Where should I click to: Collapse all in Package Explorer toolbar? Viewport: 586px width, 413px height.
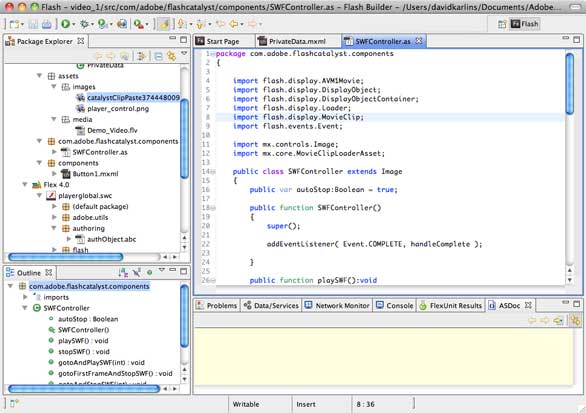click(x=158, y=56)
